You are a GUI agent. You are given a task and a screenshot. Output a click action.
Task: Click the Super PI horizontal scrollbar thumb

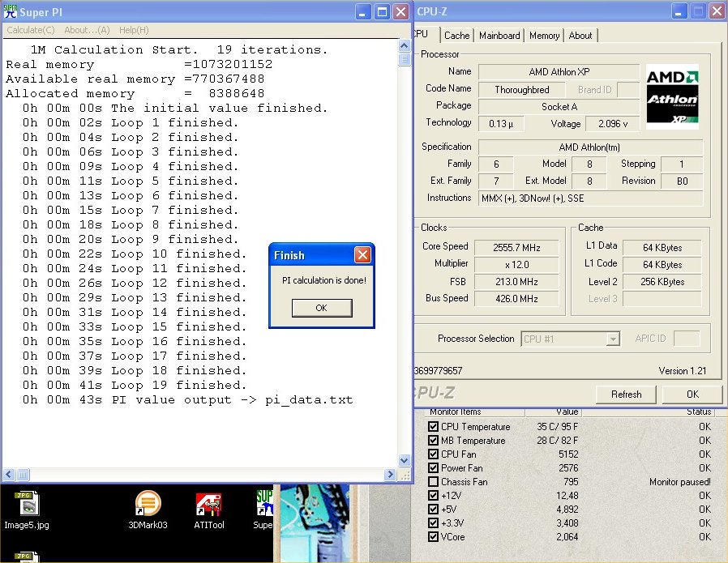23,475
